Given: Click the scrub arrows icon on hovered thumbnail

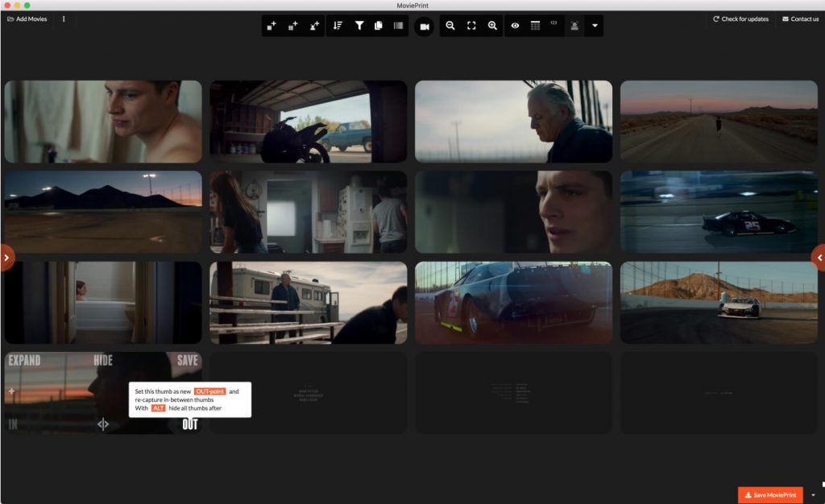Looking at the screenshot, I should pos(103,424).
